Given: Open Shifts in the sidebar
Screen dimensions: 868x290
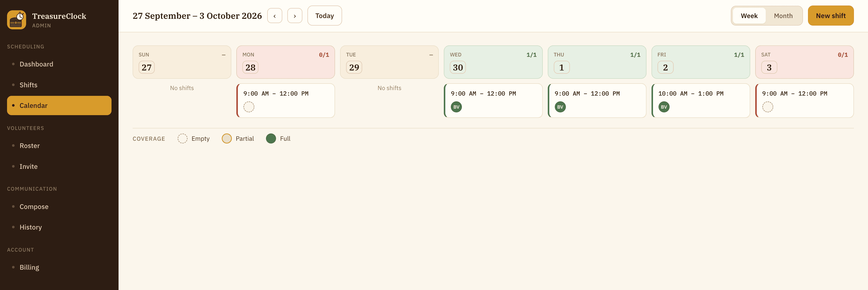Looking at the screenshot, I should point(59,85).
